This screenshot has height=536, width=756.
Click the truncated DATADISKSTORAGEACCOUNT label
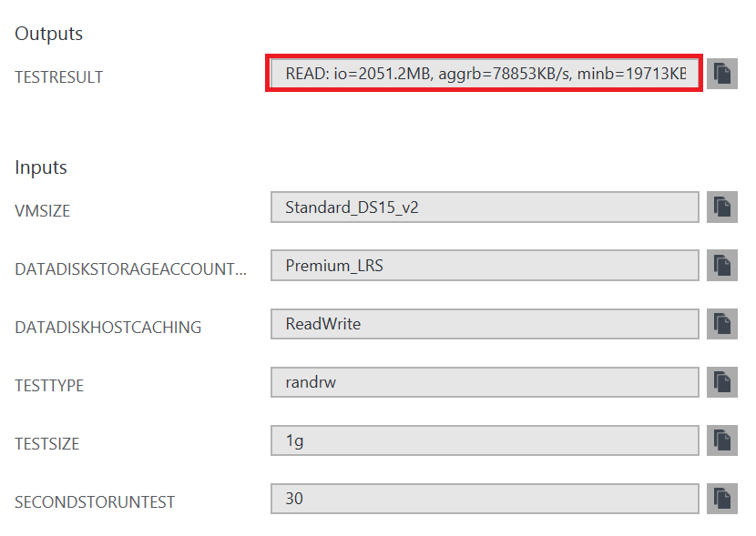pos(130,269)
